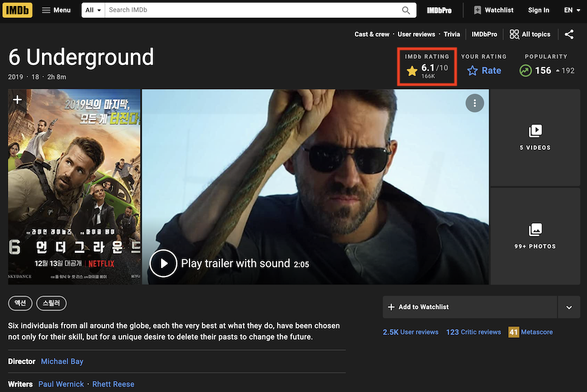Open the All search category dropdown

[x=93, y=10]
